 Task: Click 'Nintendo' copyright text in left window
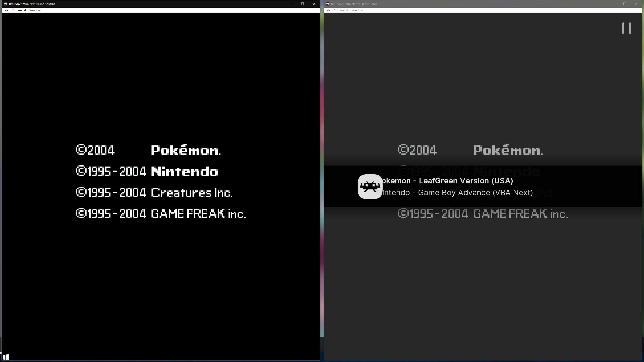(x=184, y=171)
